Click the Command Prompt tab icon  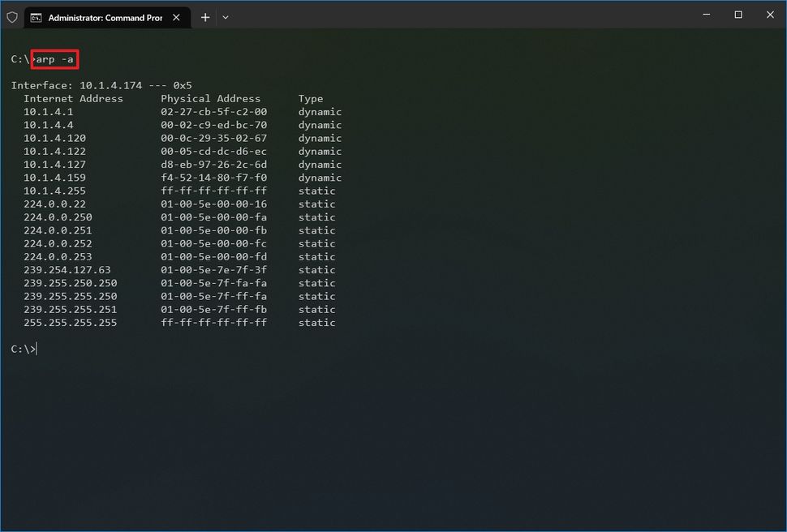[x=36, y=18]
